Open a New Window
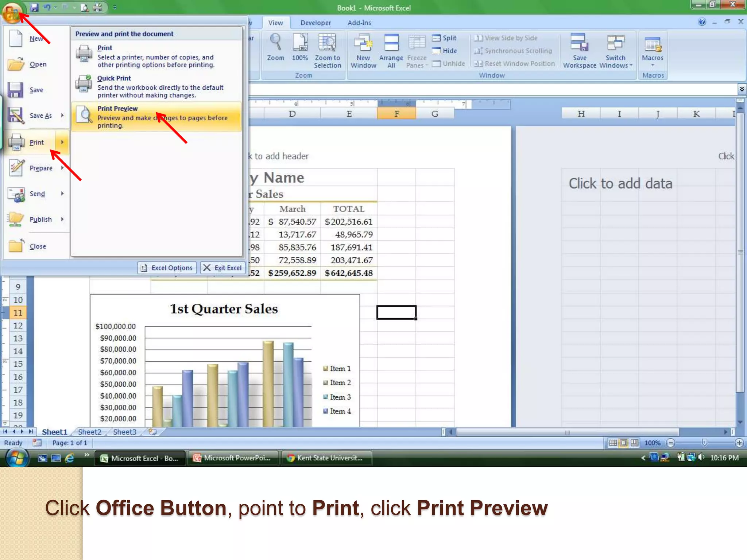The height and width of the screenshot is (560, 747). click(x=363, y=51)
